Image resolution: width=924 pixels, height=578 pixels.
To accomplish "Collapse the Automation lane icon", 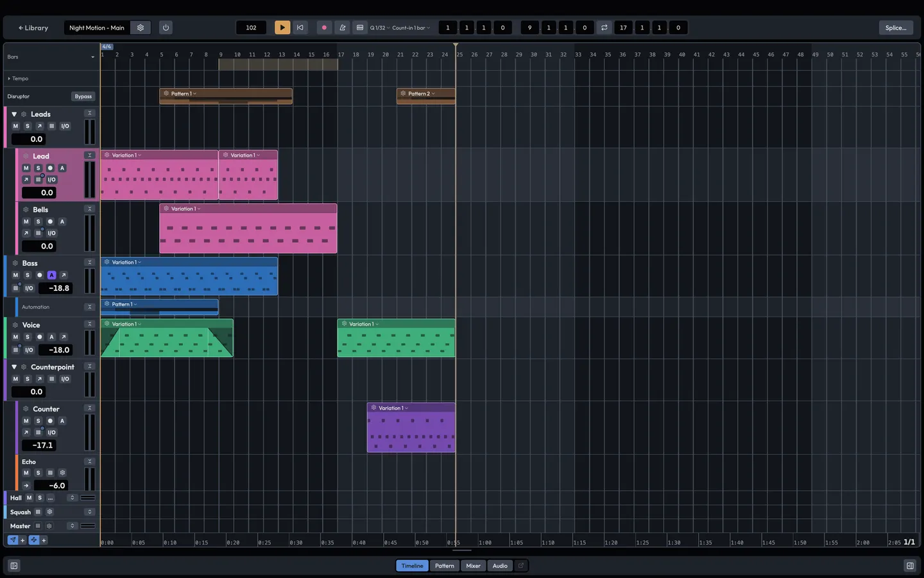I will click(x=90, y=307).
